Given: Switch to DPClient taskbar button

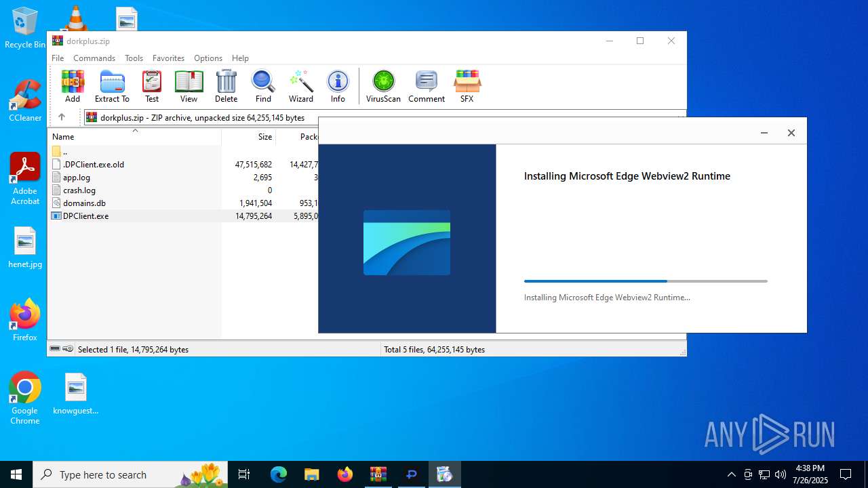Looking at the screenshot, I should (x=411, y=474).
